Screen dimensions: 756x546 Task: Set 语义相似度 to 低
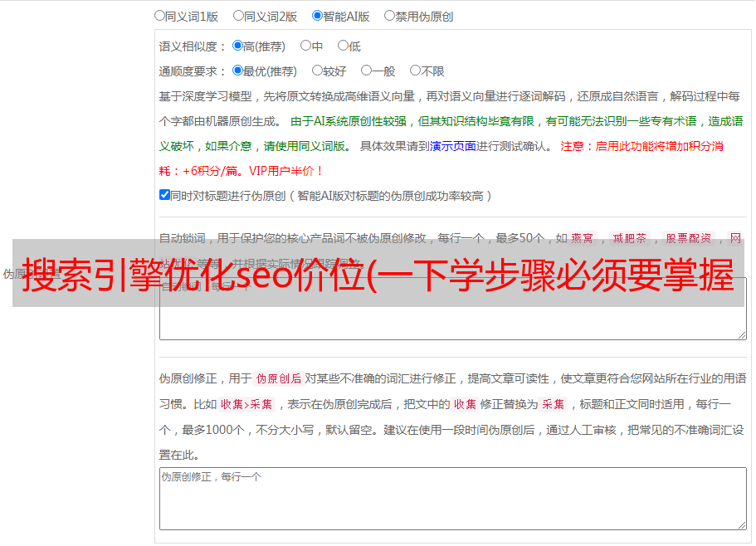click(x=343, y=46)
